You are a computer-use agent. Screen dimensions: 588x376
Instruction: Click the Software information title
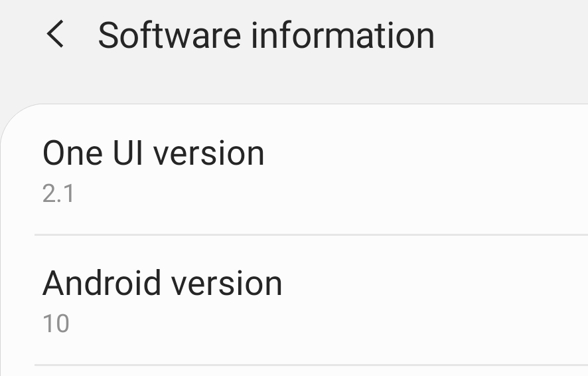(x=266, y=35)
